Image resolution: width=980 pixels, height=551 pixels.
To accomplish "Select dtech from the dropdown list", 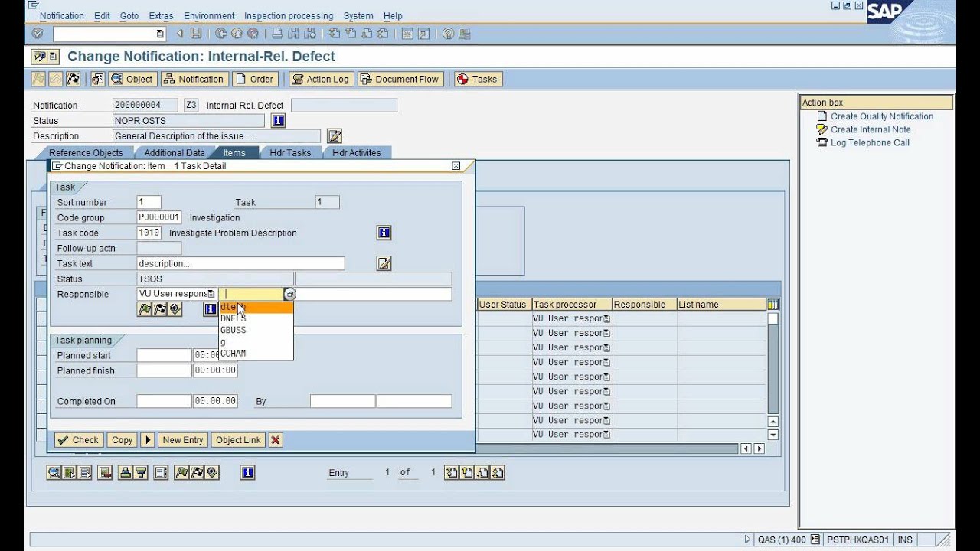I will [x=256, y=307].
